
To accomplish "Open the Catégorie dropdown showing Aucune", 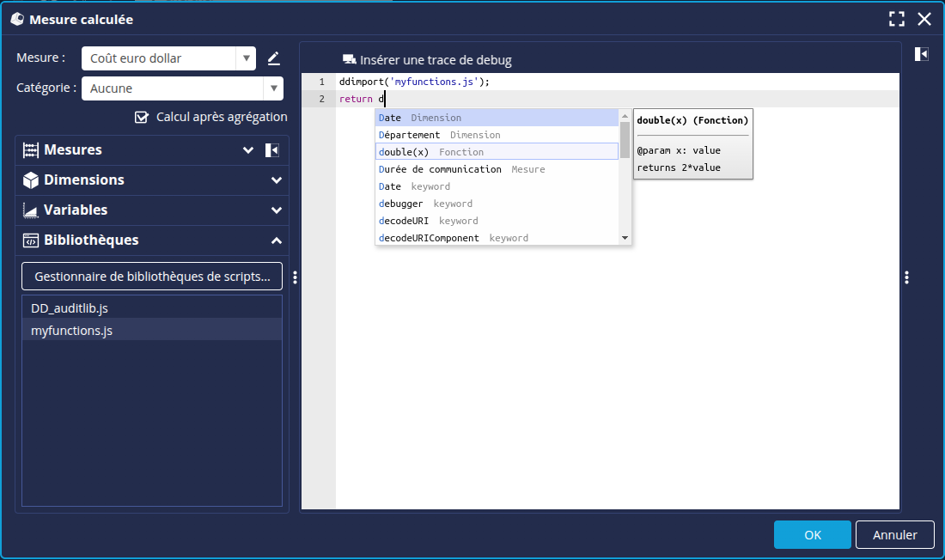I will pyautogui.click(x=273, y=88).
